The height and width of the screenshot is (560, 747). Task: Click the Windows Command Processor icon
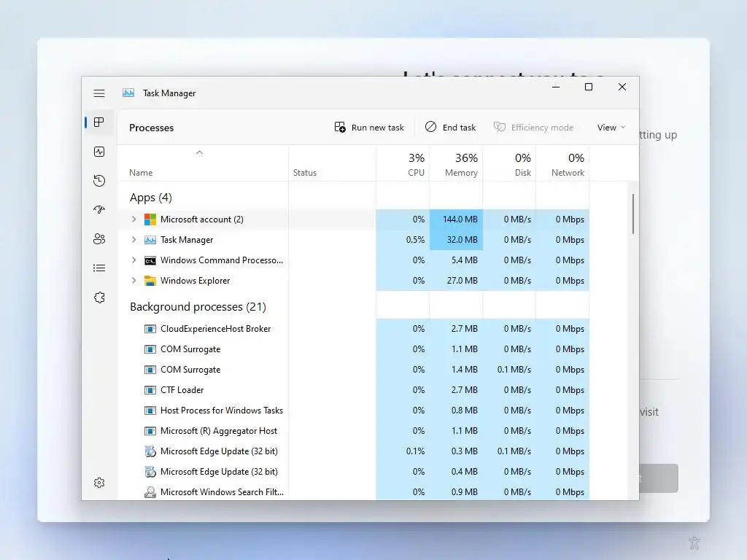coord(150,260)
